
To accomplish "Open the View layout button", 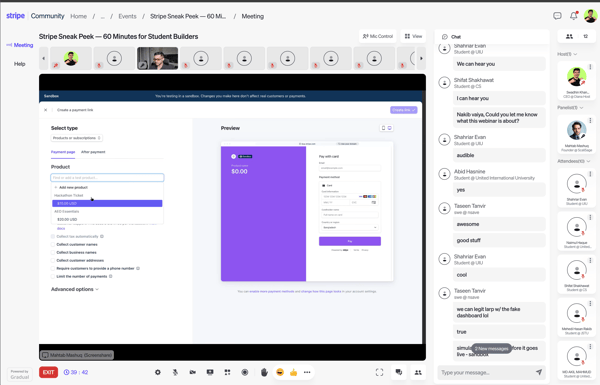I will [413, 36].
